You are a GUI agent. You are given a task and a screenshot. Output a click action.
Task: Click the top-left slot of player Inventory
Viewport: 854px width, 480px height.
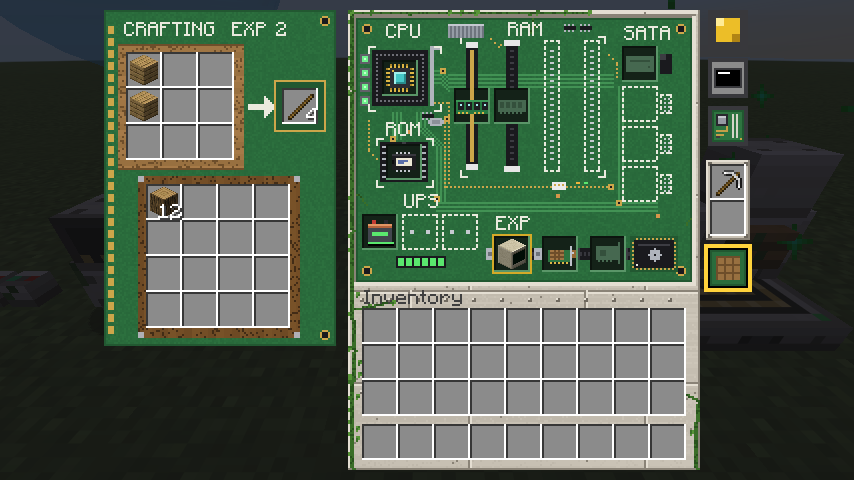(x=380, y=325)
